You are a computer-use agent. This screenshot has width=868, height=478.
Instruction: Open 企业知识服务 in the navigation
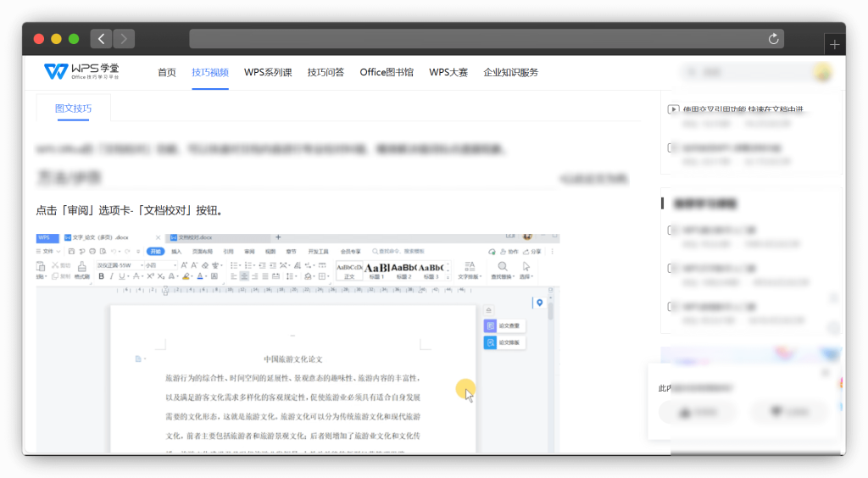[510, 73]
